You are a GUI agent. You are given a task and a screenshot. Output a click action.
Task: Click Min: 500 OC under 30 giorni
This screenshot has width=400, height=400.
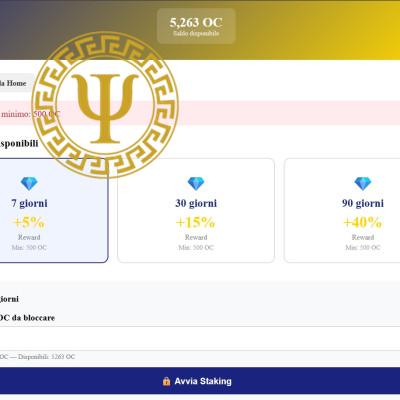[196, 248]
